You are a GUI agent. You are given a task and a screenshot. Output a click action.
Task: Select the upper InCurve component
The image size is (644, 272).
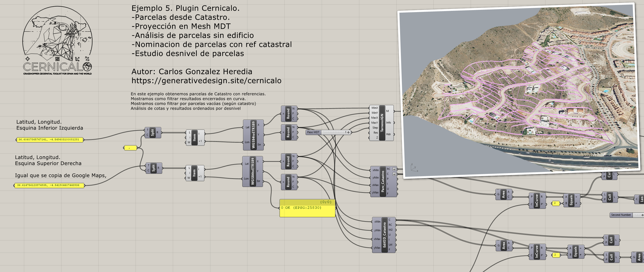537,200
